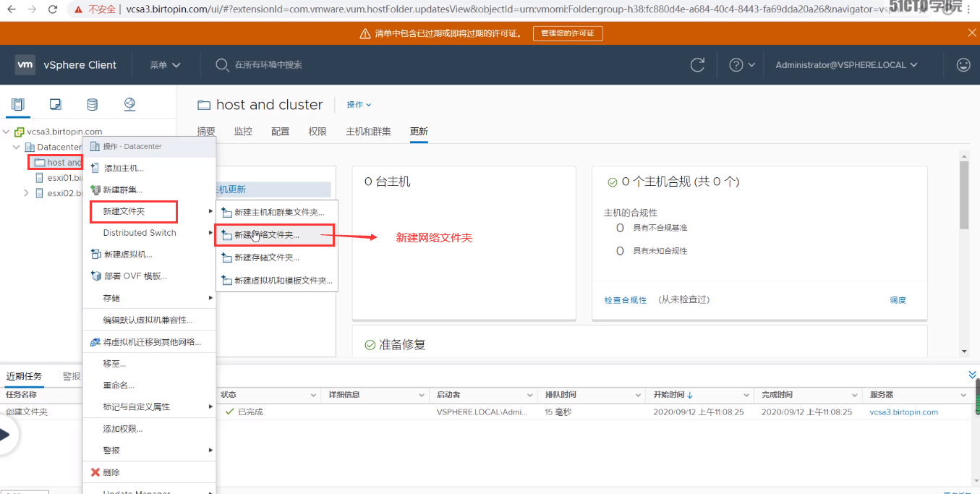Collapse the Datacenter tree node
980x494 pixels.
coord(17,147)
